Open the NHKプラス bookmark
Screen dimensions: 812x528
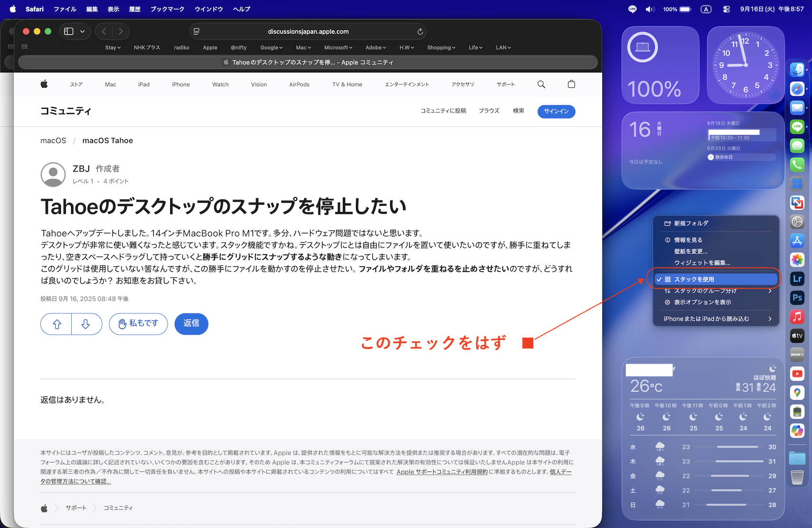point(147,47)
